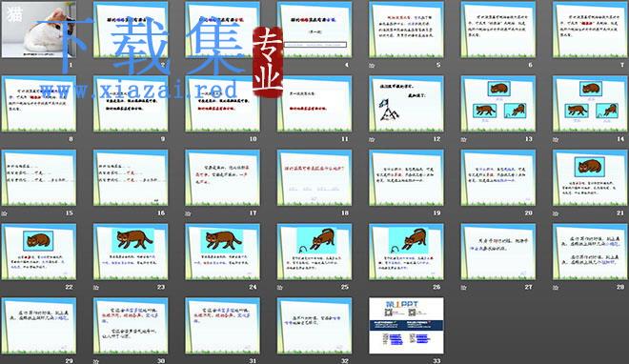Select slide 23 with the walking cat
Viewport: 629px width, 364px height.
click(131, 252)
